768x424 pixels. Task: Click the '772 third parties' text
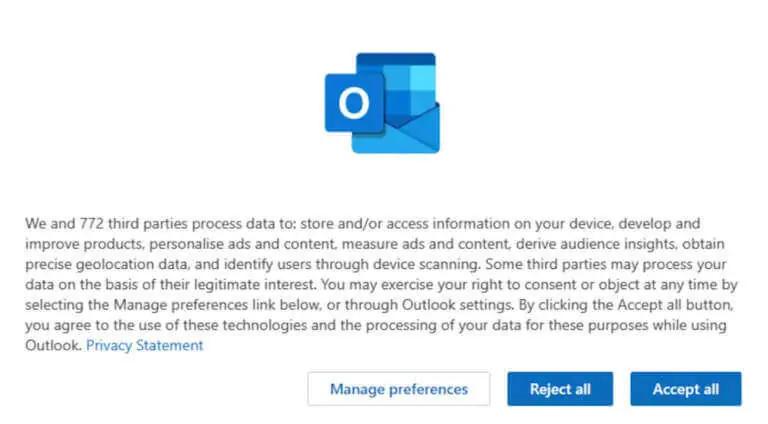pos(133,224)
